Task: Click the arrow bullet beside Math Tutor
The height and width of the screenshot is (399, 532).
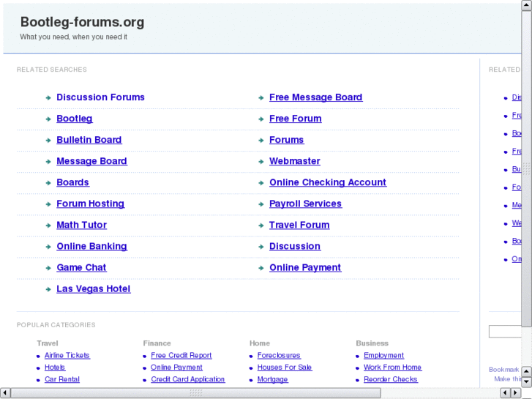Action: pos(48,225)
